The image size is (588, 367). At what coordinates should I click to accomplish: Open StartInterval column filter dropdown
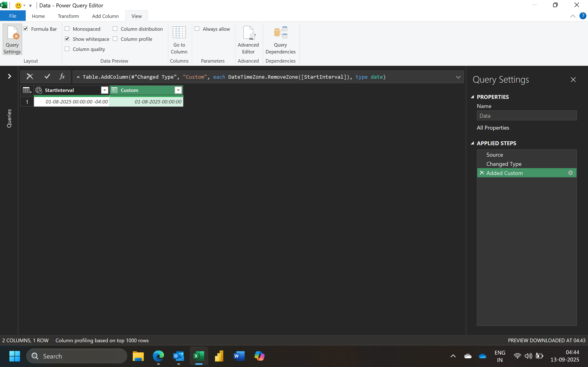105,90
